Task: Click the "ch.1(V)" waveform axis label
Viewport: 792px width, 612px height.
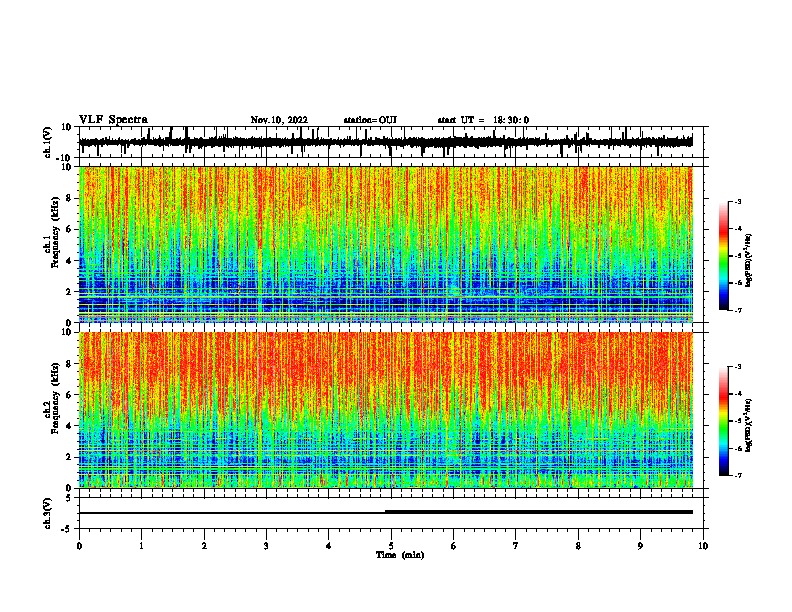Action: (48, 142)
